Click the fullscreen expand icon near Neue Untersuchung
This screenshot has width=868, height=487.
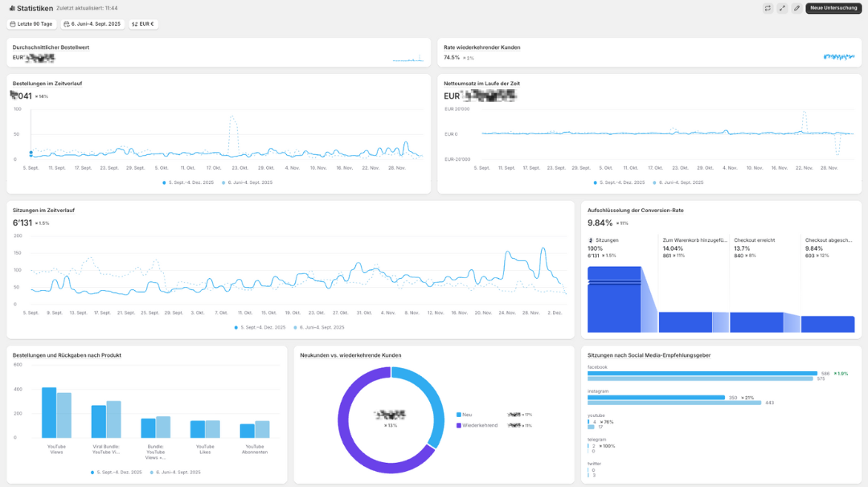point(782,8)
